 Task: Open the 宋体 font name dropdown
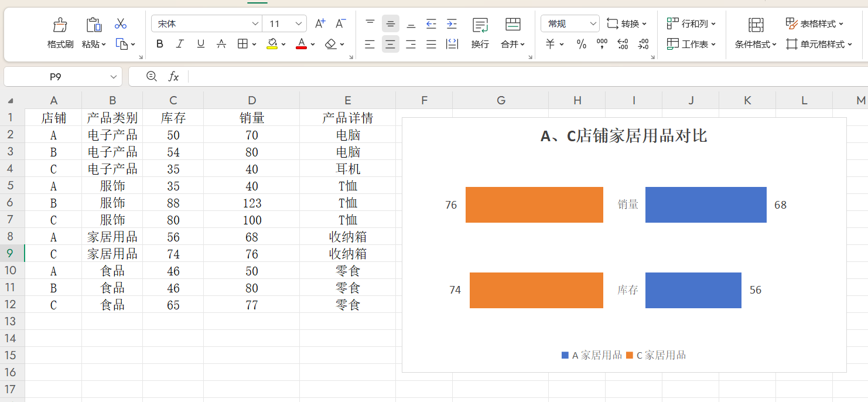click(255, 23)
